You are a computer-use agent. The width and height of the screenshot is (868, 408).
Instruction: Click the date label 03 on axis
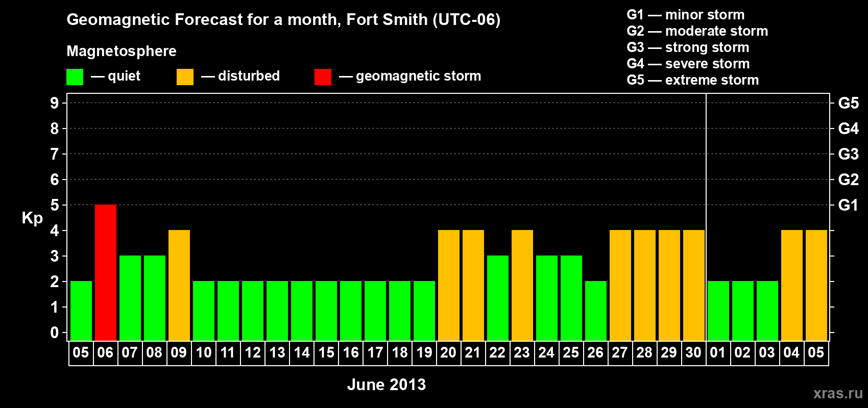(x=767, y=352)
